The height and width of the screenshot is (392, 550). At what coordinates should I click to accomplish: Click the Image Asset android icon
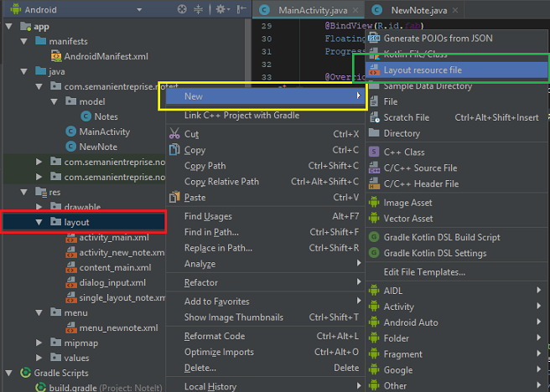point(374,203)
